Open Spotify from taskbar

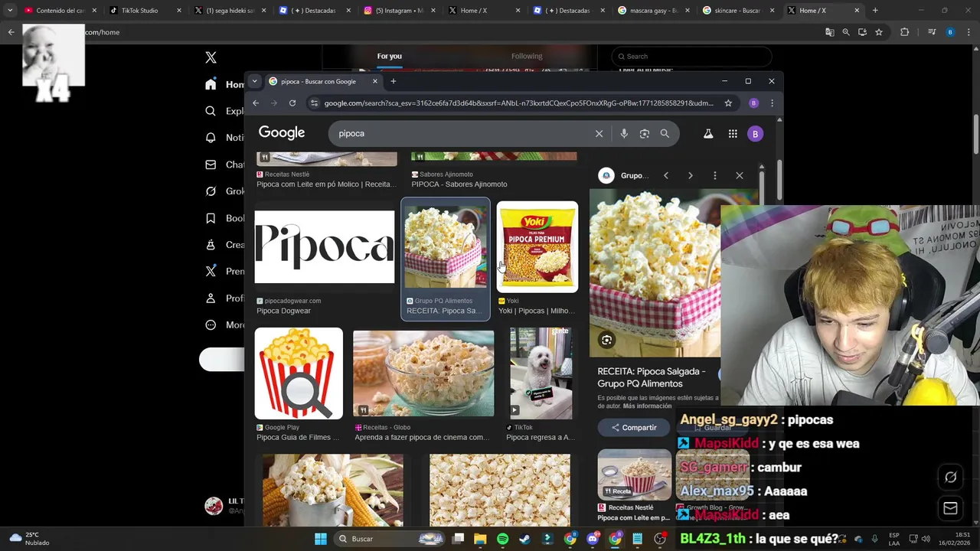[502, 539]
